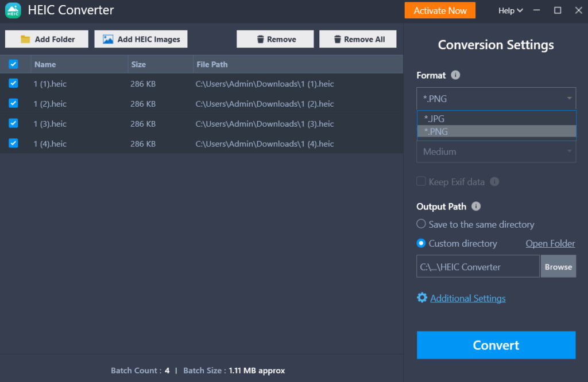The height and width of the screenshot is (382, 588).
Task: Start conversion with the Convert button
Action: pos(496,345)
